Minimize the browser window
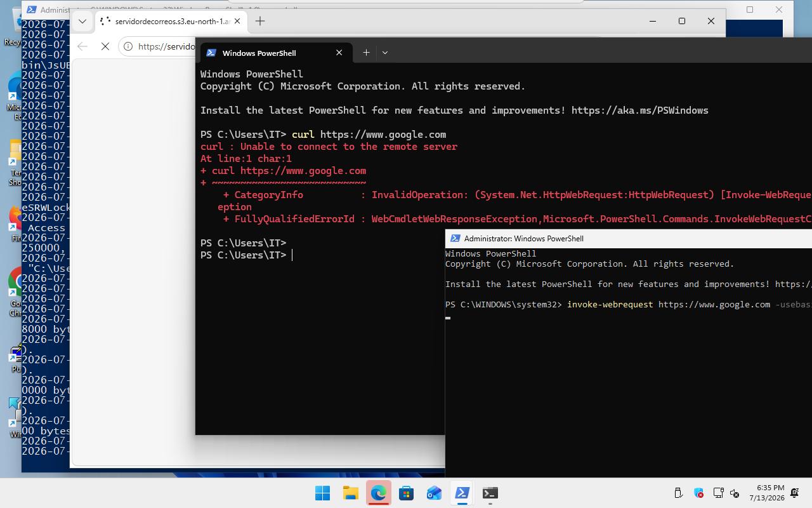 [653, 21]
